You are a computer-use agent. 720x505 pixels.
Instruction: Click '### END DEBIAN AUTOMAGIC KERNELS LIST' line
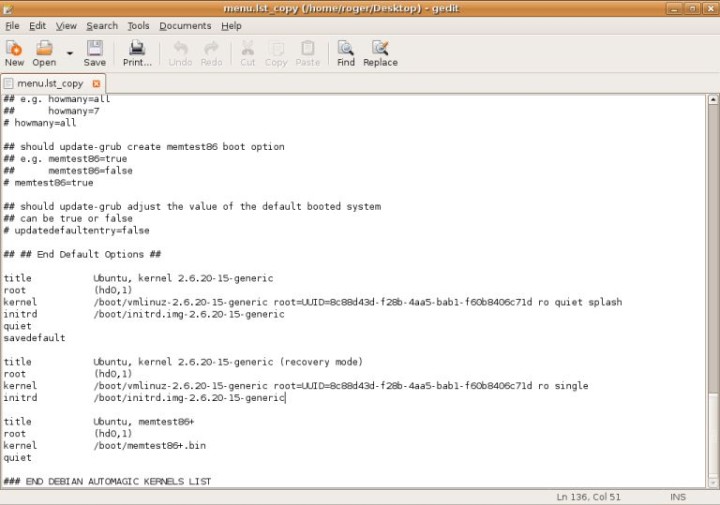107,481
